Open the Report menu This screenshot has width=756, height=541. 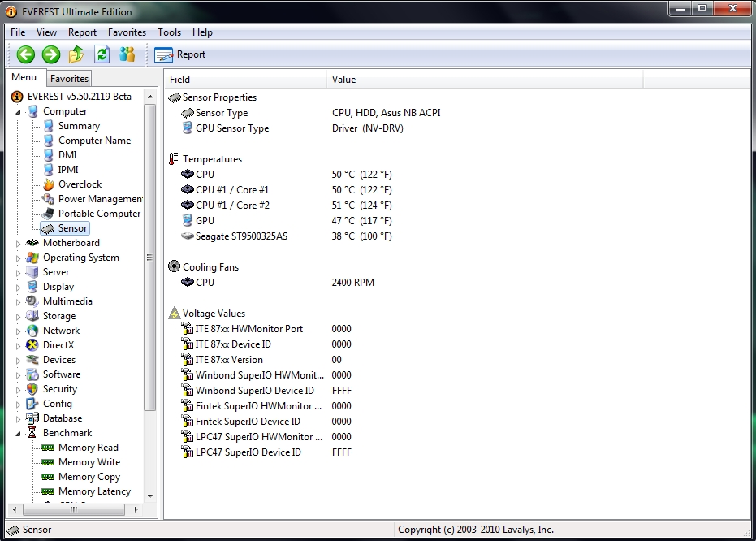pyautogui.click(x=82, y=32)
